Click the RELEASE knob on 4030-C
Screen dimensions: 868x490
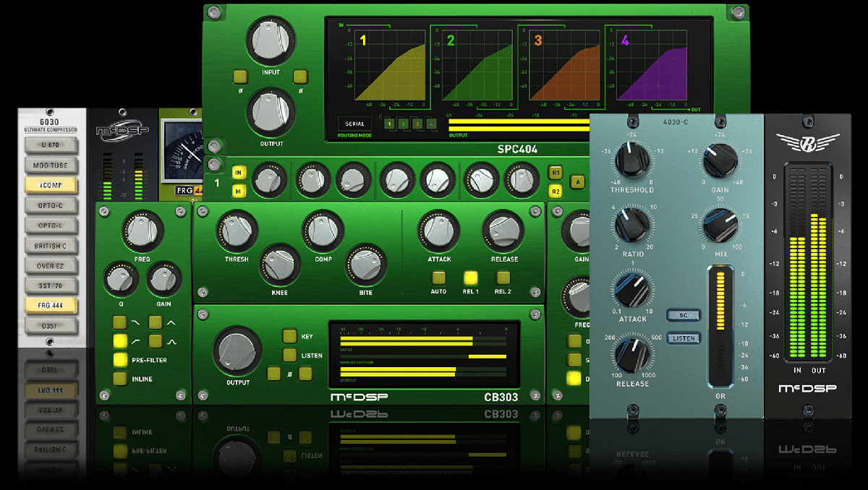coord(632,356)
